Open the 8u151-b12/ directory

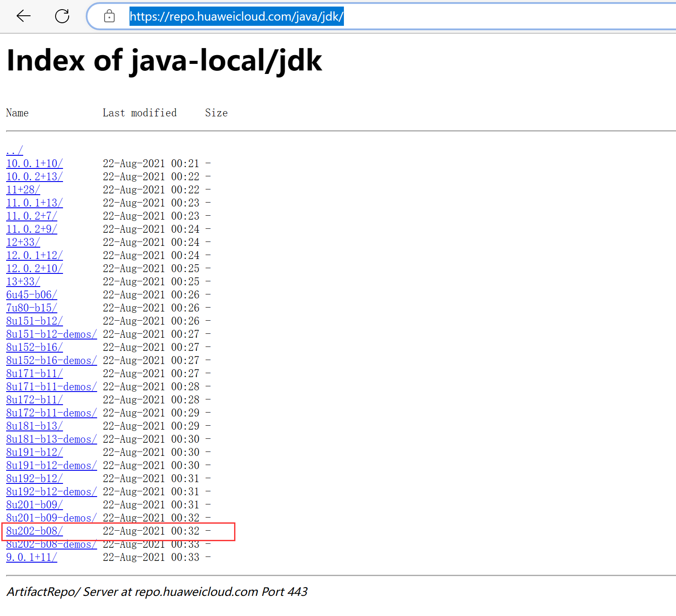tap(35, 321)
